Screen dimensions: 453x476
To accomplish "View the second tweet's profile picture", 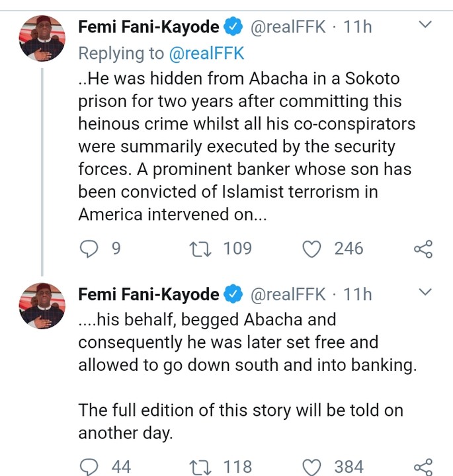I will (42, 305).
